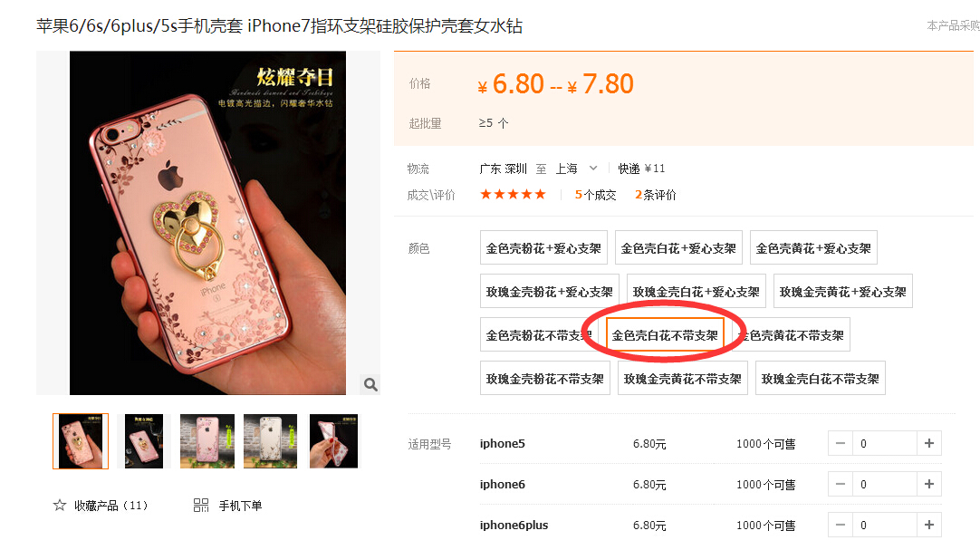This screenshot has width=980, height=550.
Task: Increase iphone6 quantity with plus button
Action: tap(928, 484)
